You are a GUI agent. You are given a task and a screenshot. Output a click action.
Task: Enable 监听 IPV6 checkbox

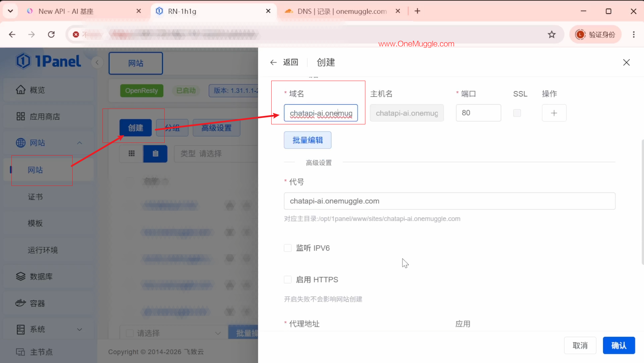pos(288,248)
